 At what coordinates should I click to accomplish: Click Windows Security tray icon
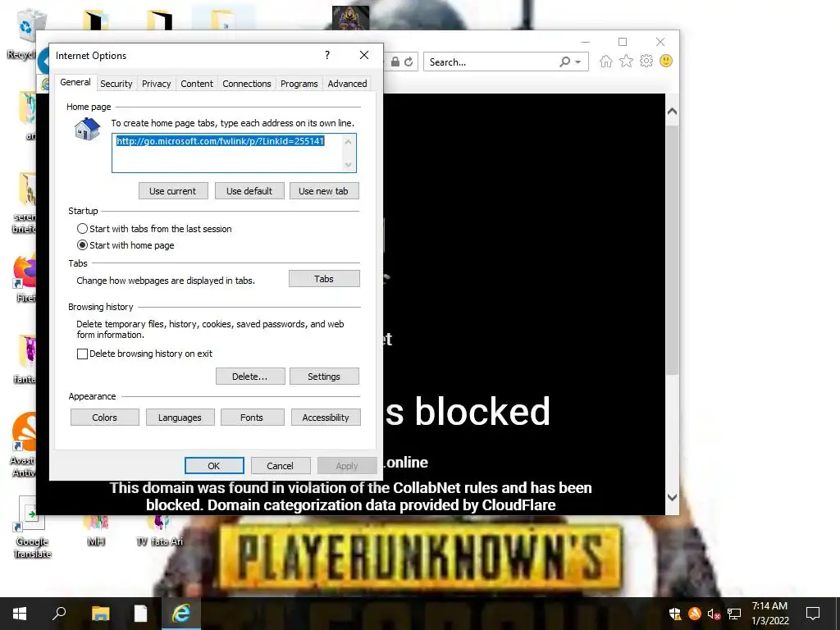(675, 614)
